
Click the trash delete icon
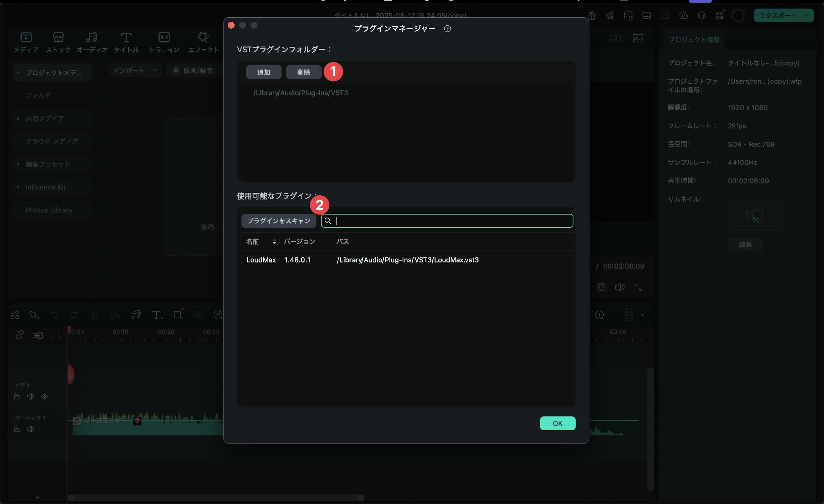[x=95, y=315]
